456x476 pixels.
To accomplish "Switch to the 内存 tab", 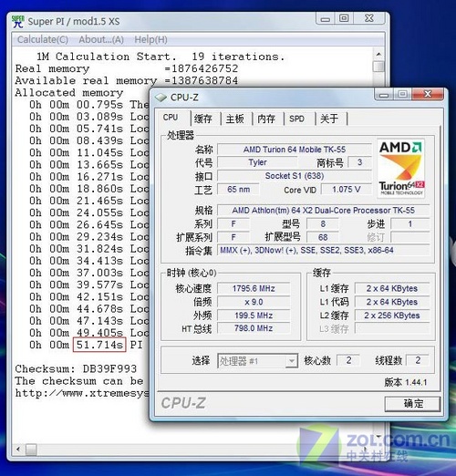I will coord(266,119).
